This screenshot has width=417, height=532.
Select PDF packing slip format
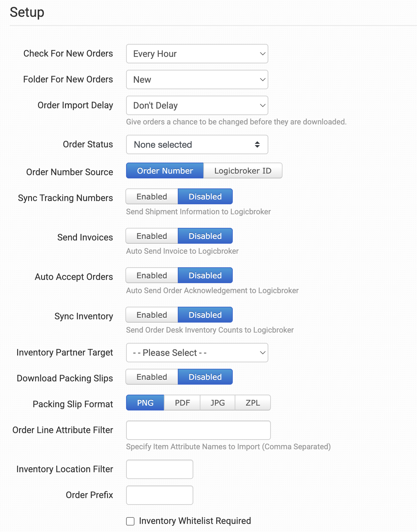[182, 403]
